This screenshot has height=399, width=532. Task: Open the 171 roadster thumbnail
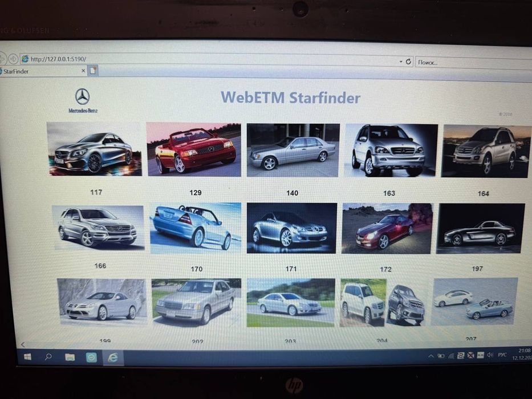point(292,229)
